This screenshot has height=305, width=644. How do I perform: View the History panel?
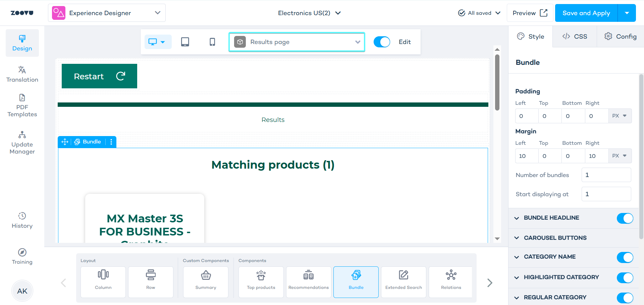(22, 220)
